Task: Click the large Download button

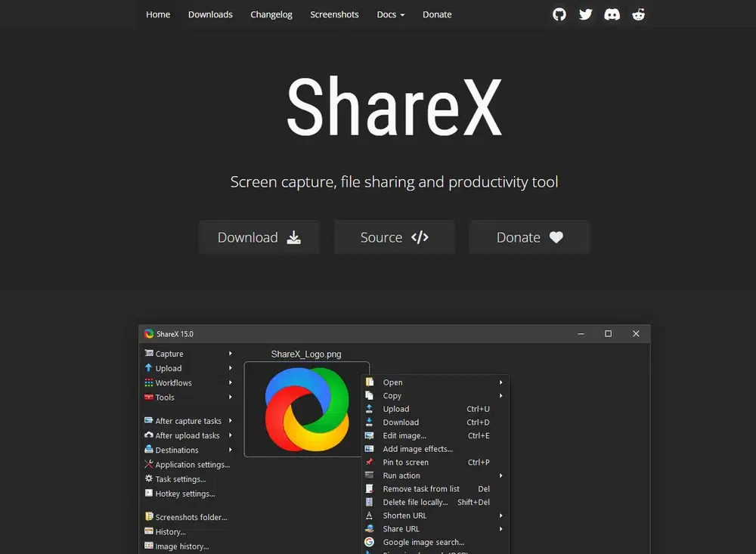Action: click(259, 237)
